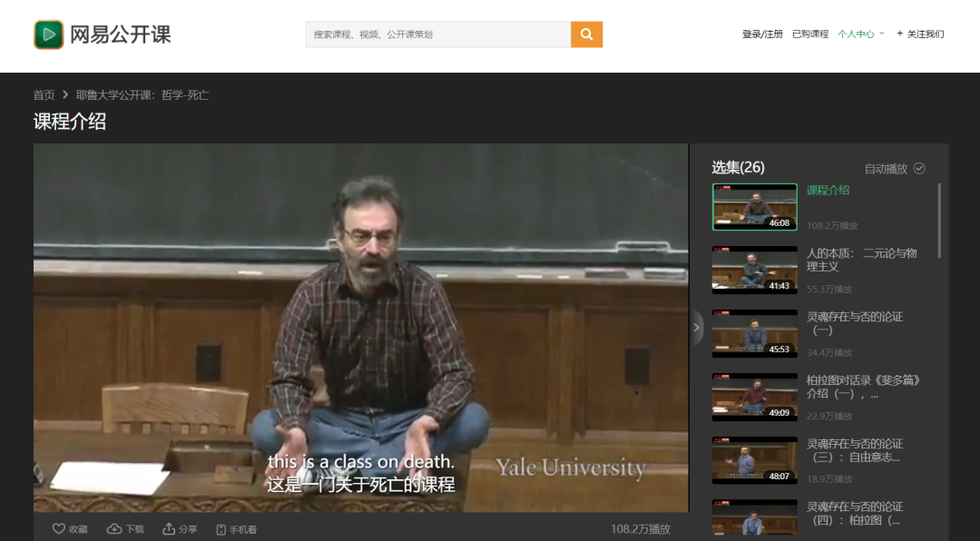Click the 分享 share label
Viewport: 980px width, 541px height.
tap(188, 530)
